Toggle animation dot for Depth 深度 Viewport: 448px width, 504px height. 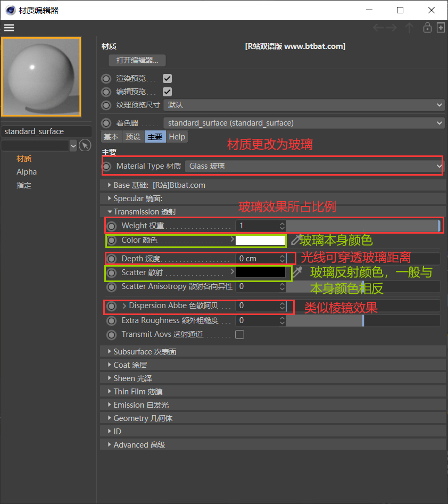coord(112,259)
